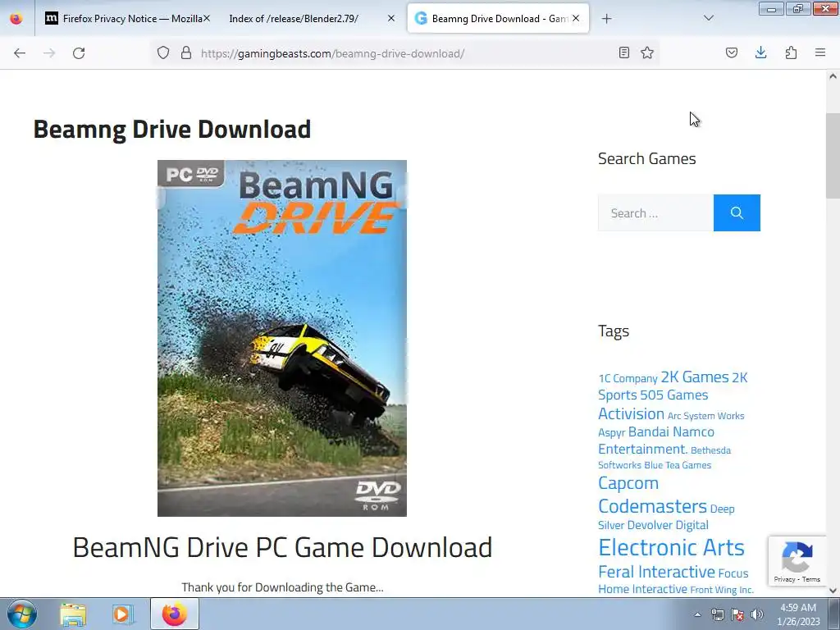Image resolution: width=840 pixels, height=630 pixels.
Task: Open the Downloads panel
Action: [x=760, y=52]
